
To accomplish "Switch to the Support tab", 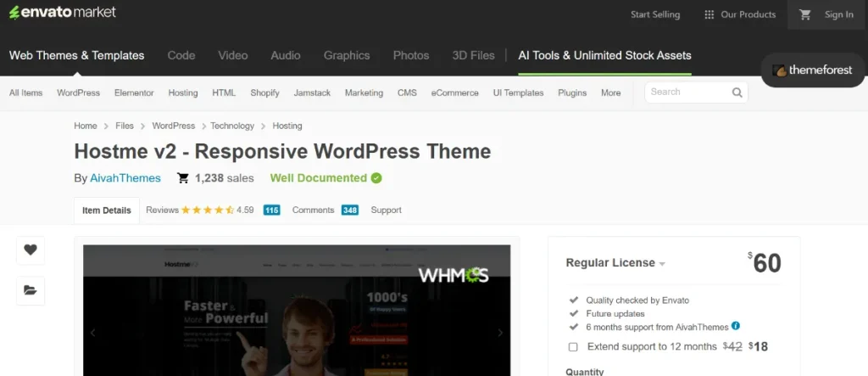I will [387, 210].
